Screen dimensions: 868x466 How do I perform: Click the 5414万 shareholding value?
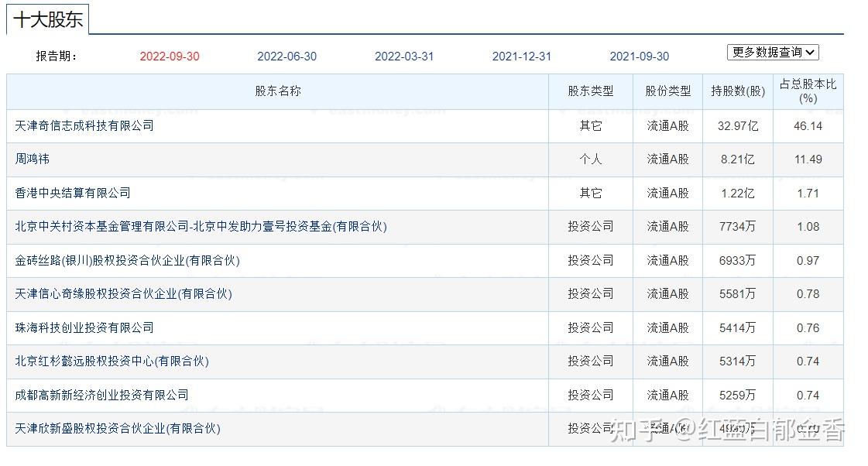[x=738, y=328]
